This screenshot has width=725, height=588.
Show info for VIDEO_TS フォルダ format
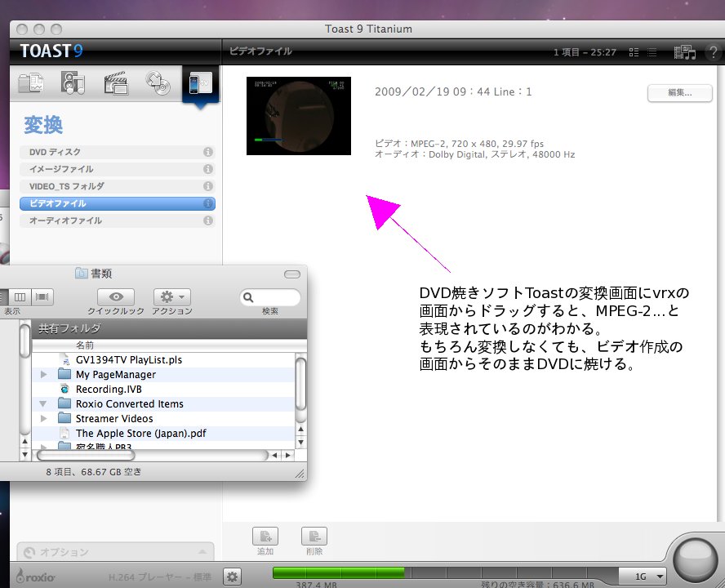pyautogui.click(x=208, y=186)
